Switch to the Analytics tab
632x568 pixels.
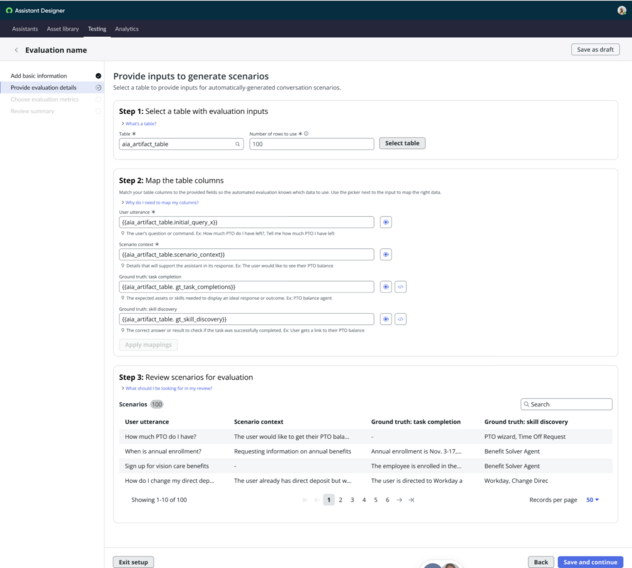[127, 29]
